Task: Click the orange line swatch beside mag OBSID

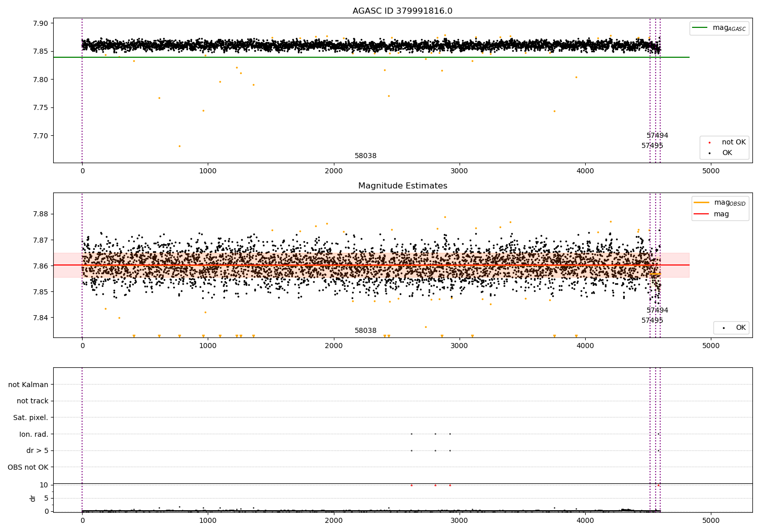Action: [702, 203]
